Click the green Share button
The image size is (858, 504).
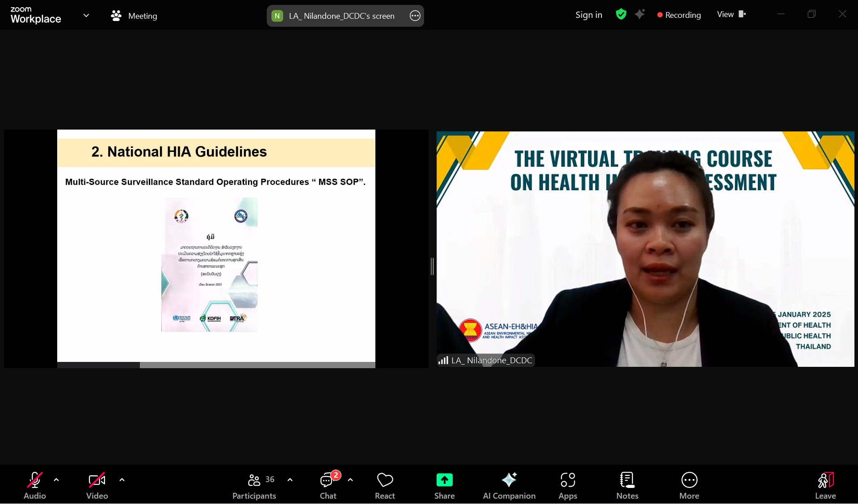coord(444,480)
